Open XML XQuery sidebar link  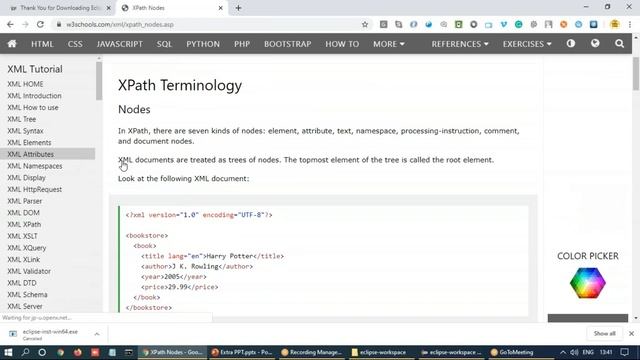pyautogui.click(x=27, y=248)
